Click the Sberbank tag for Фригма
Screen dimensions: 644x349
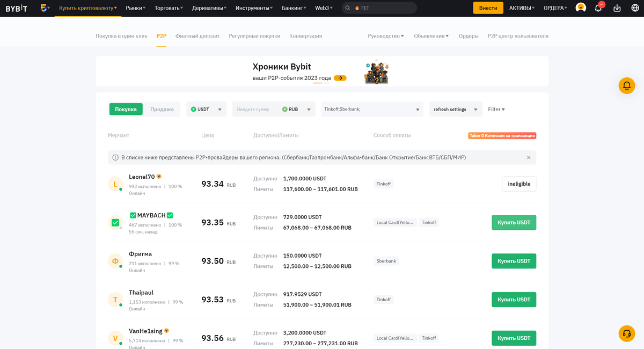point(386,261)
